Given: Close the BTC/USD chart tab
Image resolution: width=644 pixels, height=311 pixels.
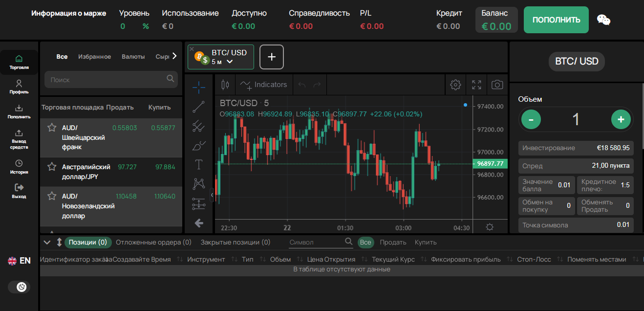Looking at the screenshot, I should click(x=192, y=49).
